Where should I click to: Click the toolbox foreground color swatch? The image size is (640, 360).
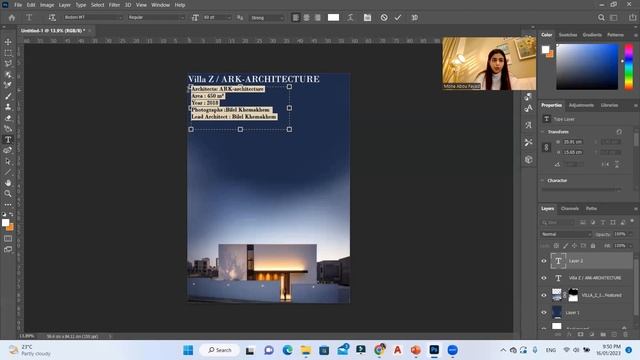tap(5, 222)
